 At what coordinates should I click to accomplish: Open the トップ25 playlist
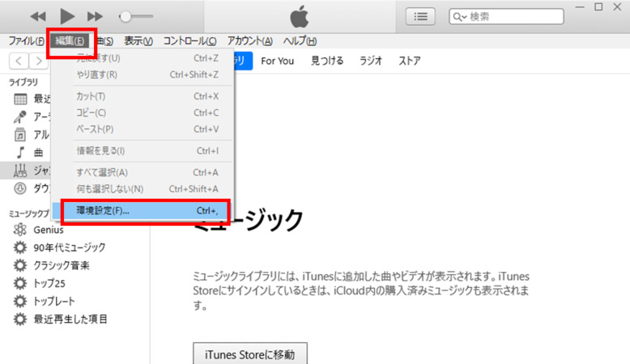[49, 283]
